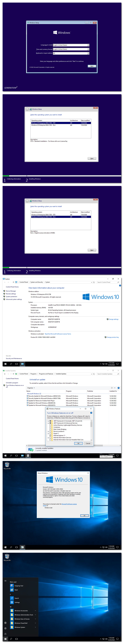124x644 pixels.
Task: Enable the Hyper-V checkbox
Action: pos(50,433)
